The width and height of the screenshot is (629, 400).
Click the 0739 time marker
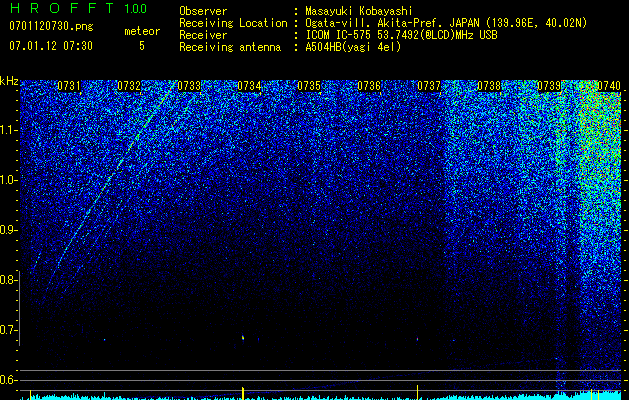(x=549, y=86)
